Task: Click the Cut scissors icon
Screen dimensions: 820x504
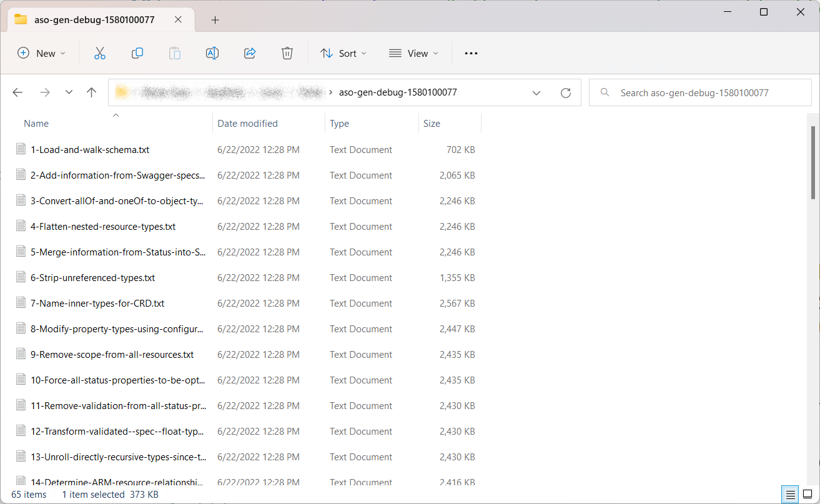Action: point(100,54)
